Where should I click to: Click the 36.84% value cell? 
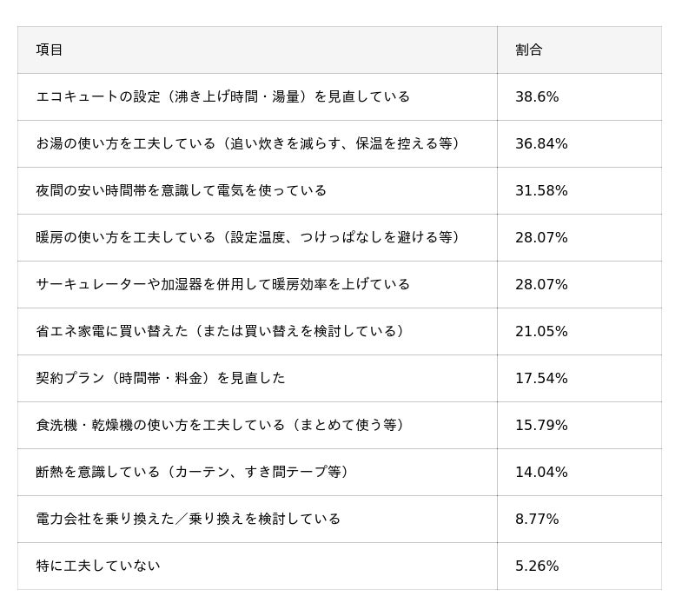click(541, 143)
